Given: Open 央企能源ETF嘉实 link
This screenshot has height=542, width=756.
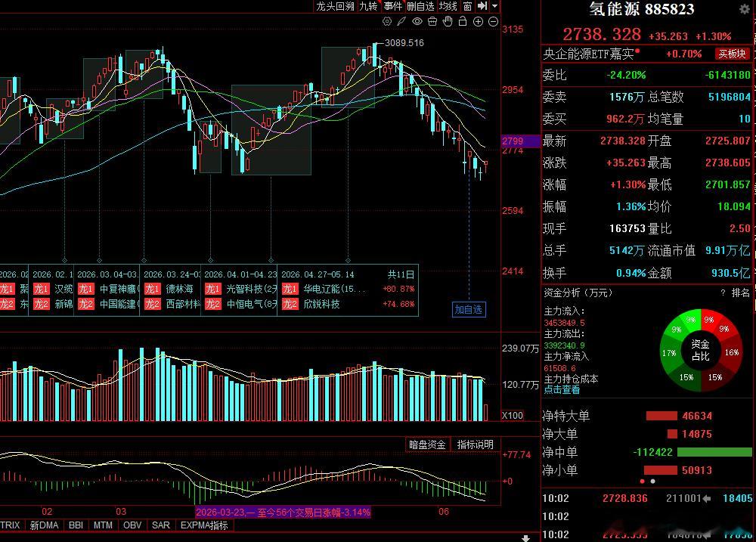Looking at the screenshot, I should click(x=588, y=54).
